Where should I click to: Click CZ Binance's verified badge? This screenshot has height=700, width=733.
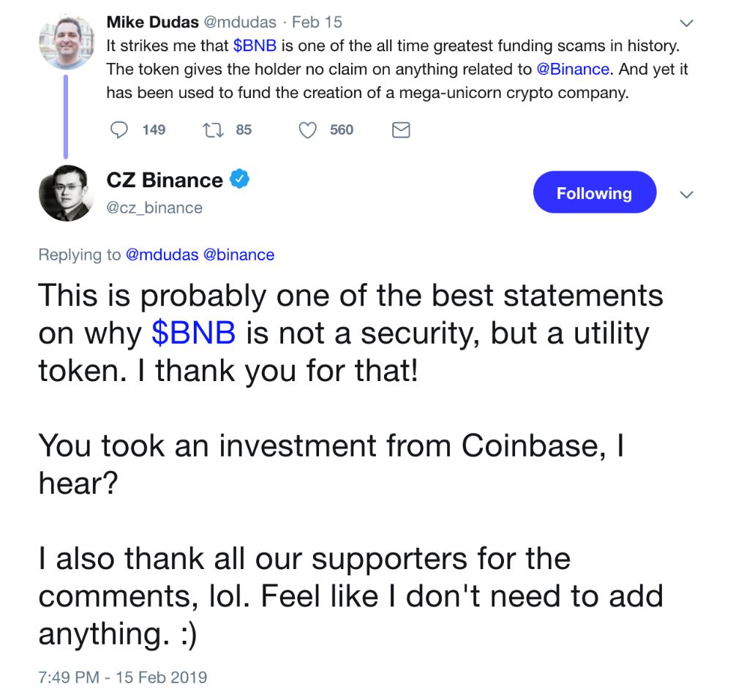[x=241, y=179]
